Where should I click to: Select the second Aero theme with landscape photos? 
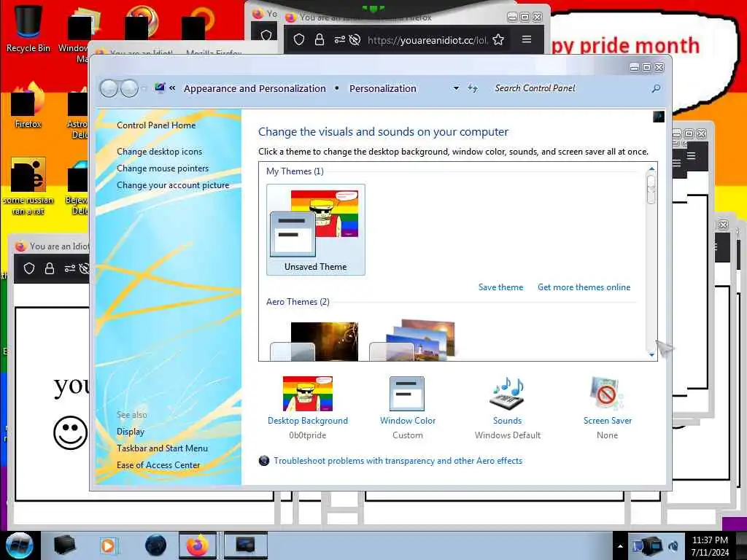pyautogui.click(x=414, y=340)
